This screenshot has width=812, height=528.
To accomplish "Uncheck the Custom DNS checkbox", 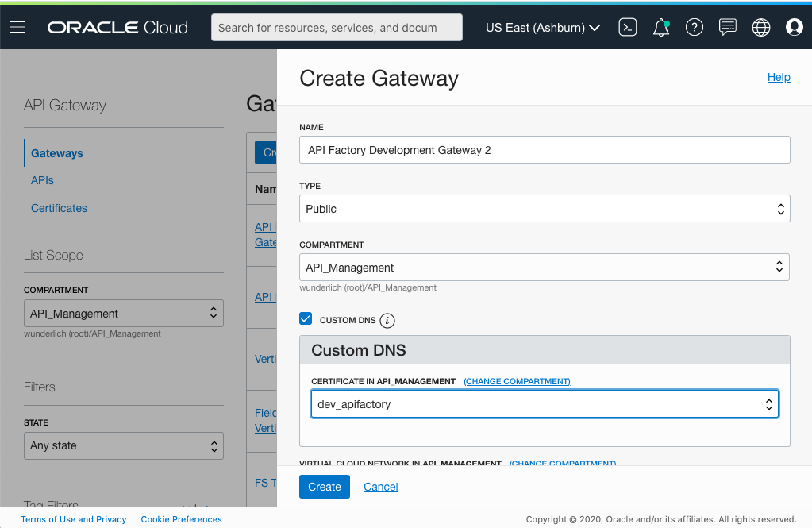I will click(x=306, y=319).
